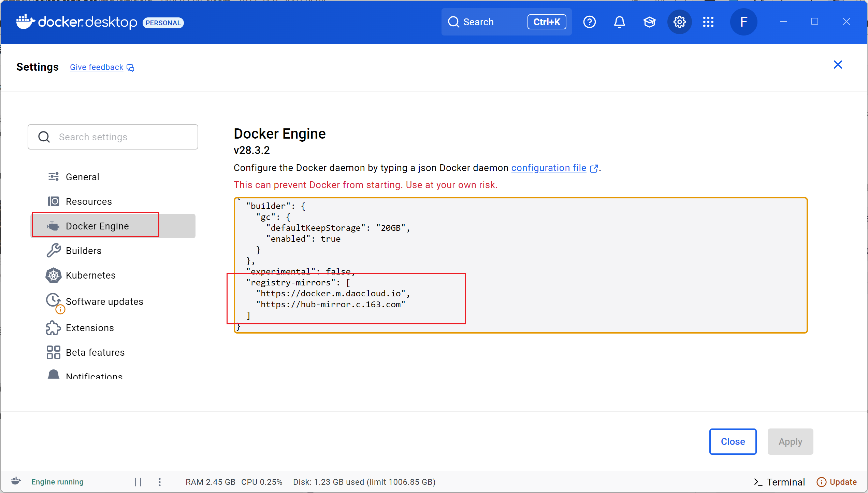Click the settings gear icon in header

point(679,22)
